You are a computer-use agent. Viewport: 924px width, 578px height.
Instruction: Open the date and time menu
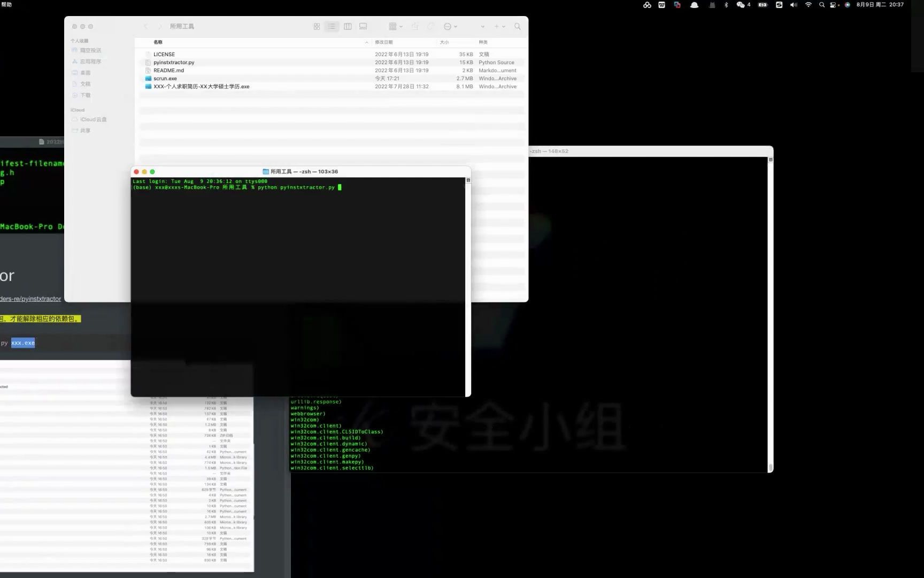879,5
